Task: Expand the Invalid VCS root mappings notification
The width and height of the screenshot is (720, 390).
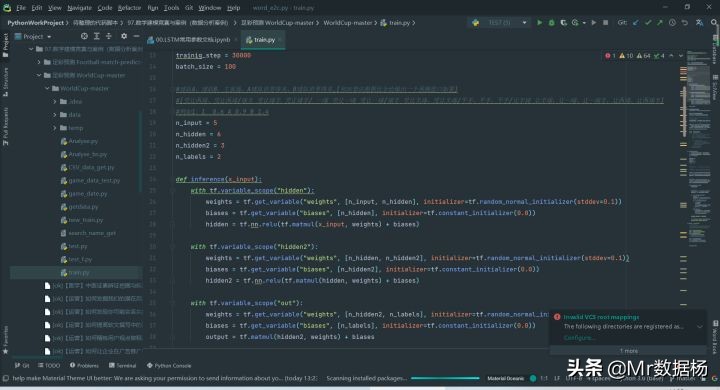Action: [x=700, y=327]
